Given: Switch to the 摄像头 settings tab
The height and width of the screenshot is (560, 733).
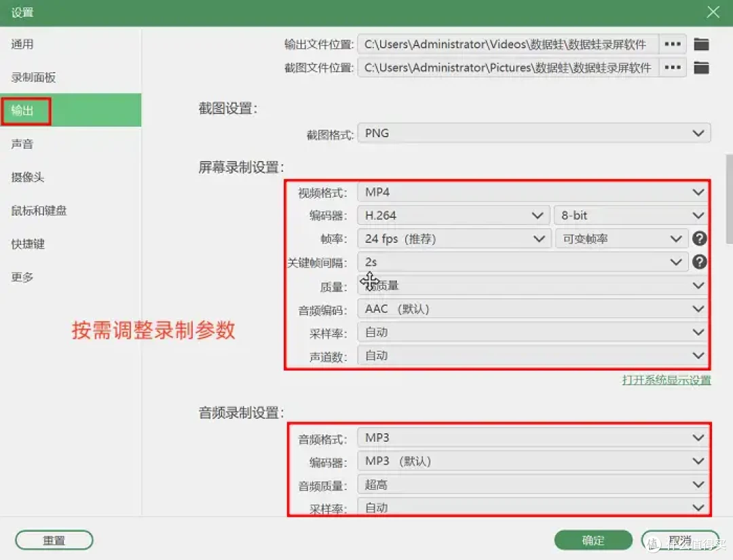Looking at the screenshot, I should coord(71,177).
